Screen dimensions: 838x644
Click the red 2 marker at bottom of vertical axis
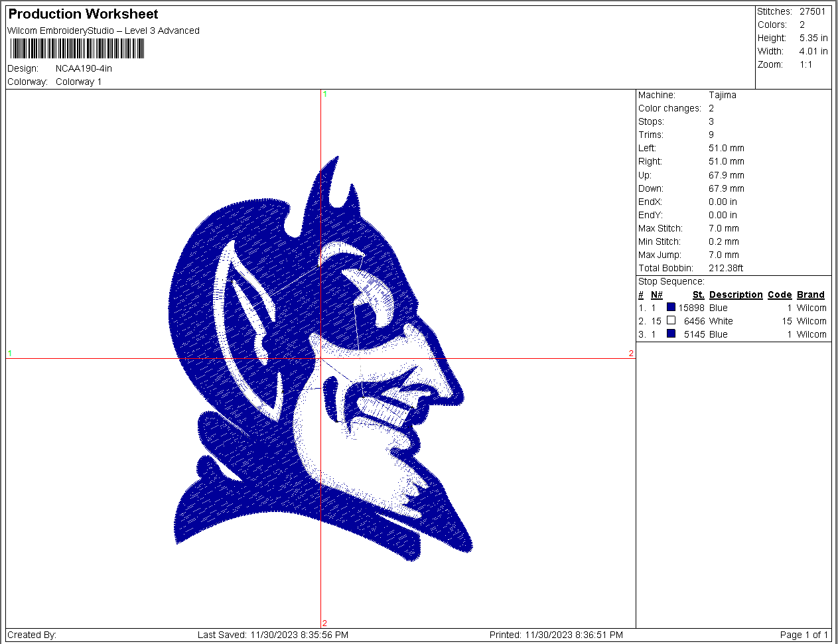324,623
